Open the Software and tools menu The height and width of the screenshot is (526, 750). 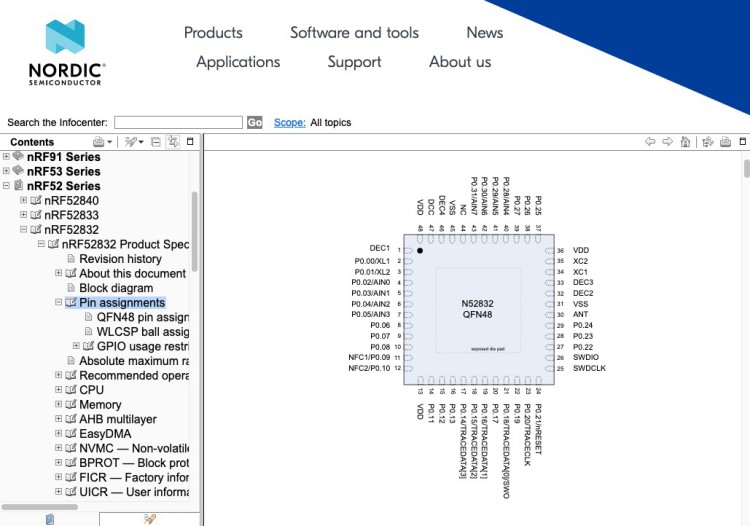click(x=354, y=33)
